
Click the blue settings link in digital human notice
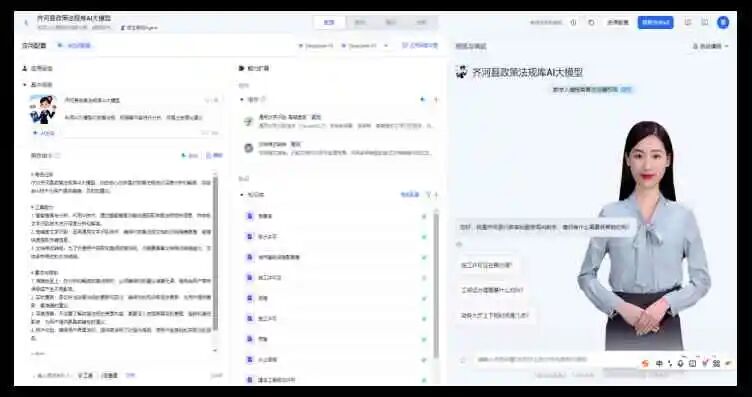click(627, 90)
